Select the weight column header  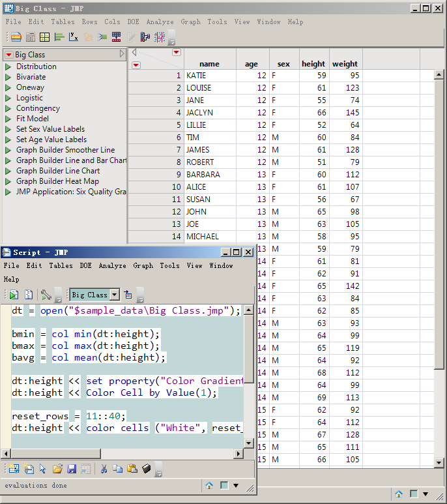pyautogui.click(x=345, y=64)
